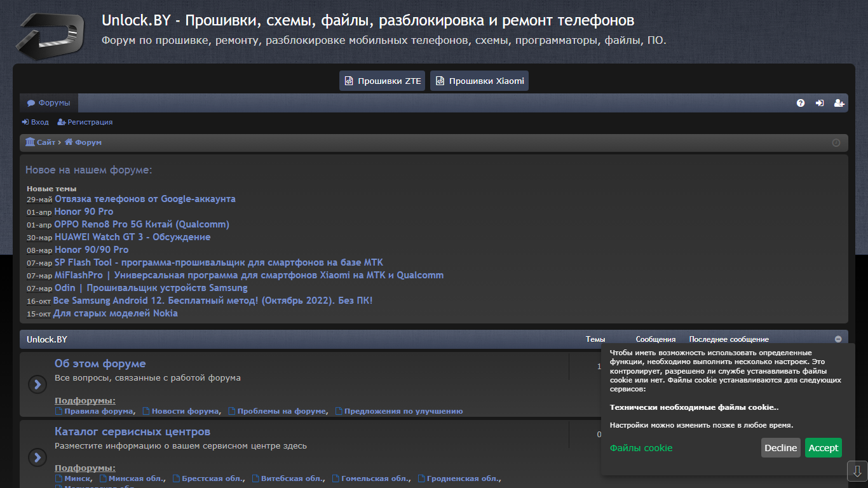This screenshot has height=488, width=868.
Task: Open subforum Минская обл.
Action: click(132, 478)
